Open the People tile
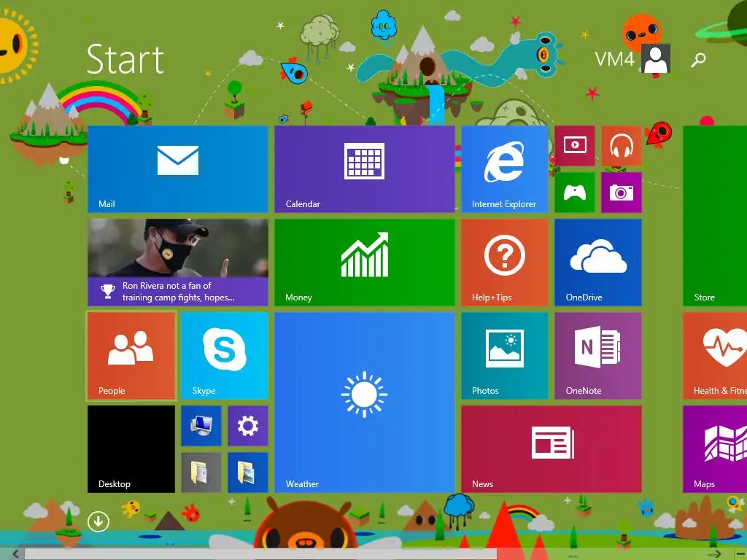747x560 pixels. coord(131,356)
